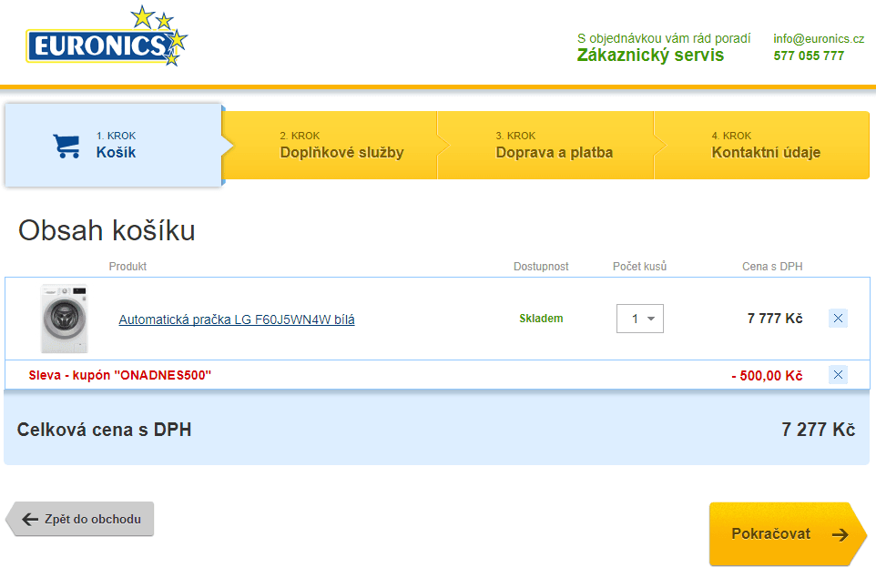876x588 pixels.
Task: Click Zpět do obchodu button
Action: point(80,519)
